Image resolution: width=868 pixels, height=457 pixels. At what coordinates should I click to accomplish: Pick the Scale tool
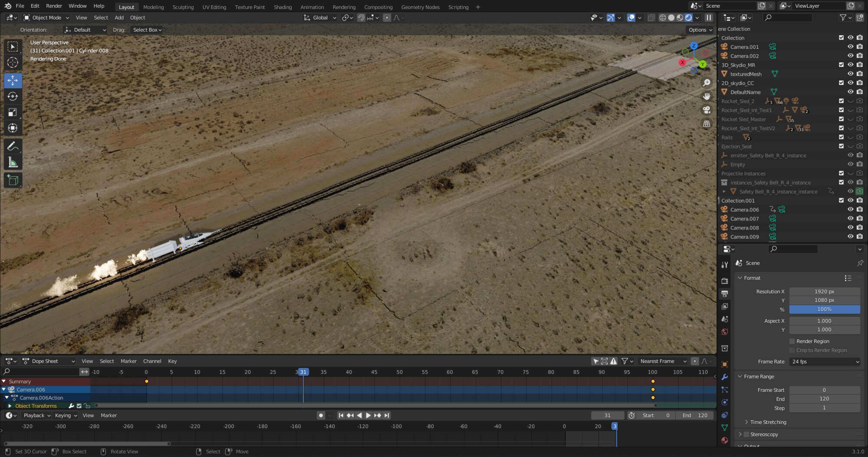tap(13, 112)
